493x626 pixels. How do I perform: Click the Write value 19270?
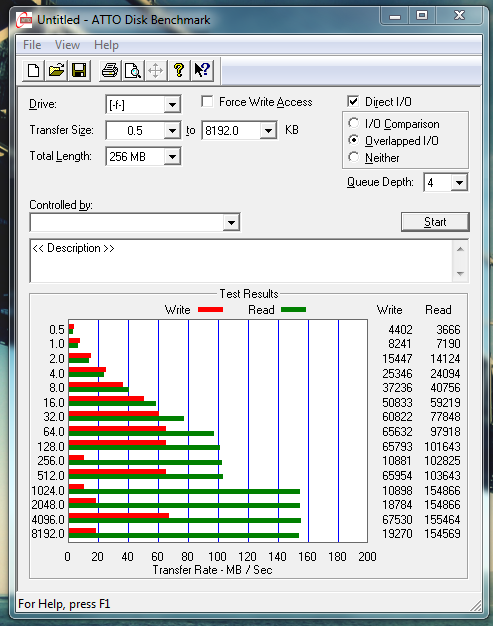click(397, 534)
